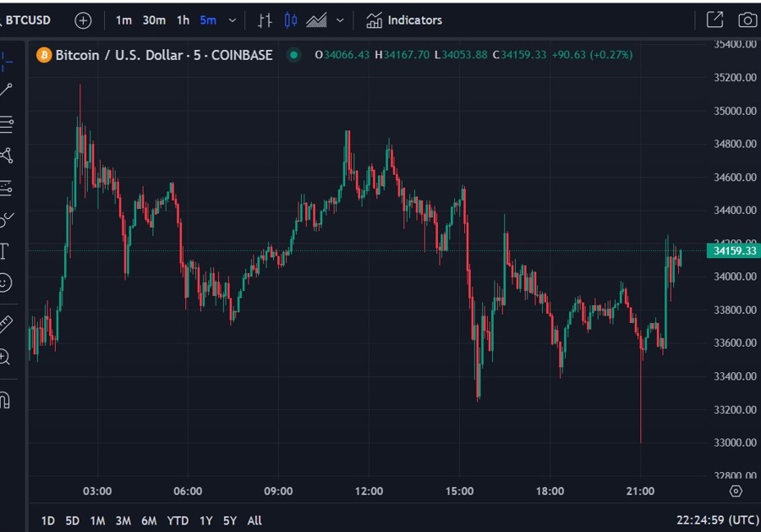761x532 pixels.
Task: Switch to candlestick chart style
Action: pyautogui.click(x=291, y=20)
